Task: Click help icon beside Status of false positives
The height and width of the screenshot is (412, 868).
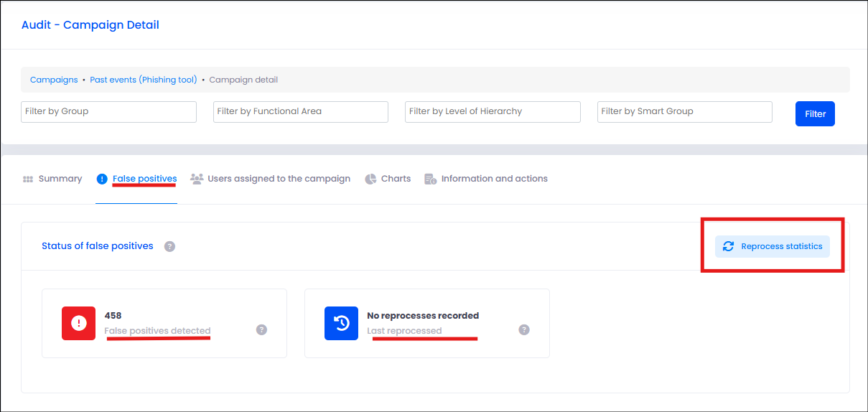Action: point(169,246)
